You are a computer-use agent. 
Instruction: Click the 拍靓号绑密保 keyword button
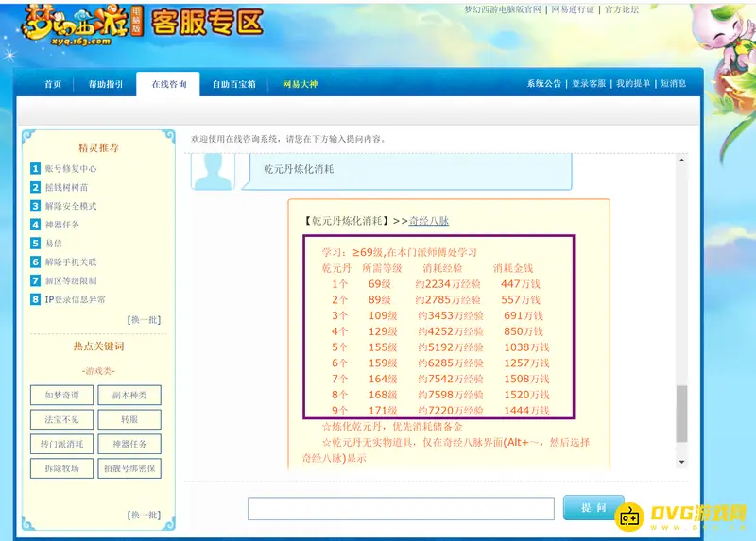pos(129,468)
